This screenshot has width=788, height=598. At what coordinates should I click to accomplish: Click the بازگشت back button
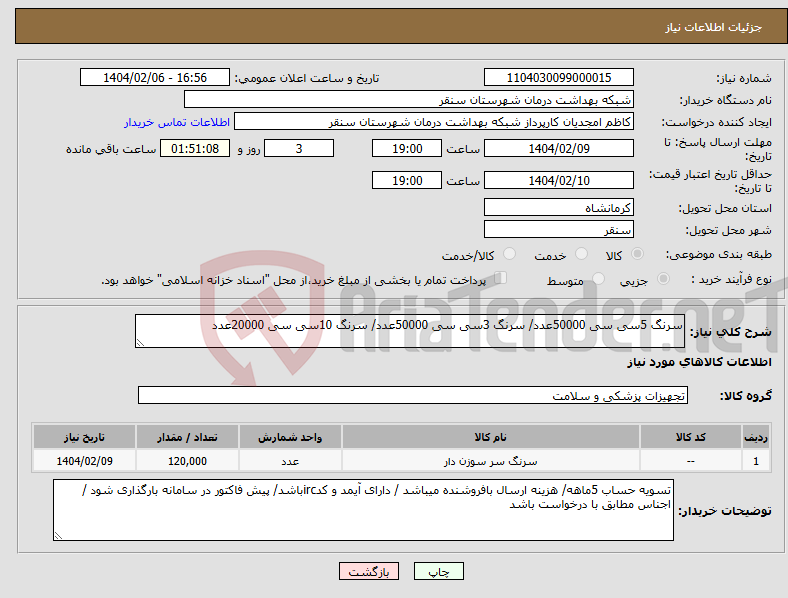coord(369,571)
